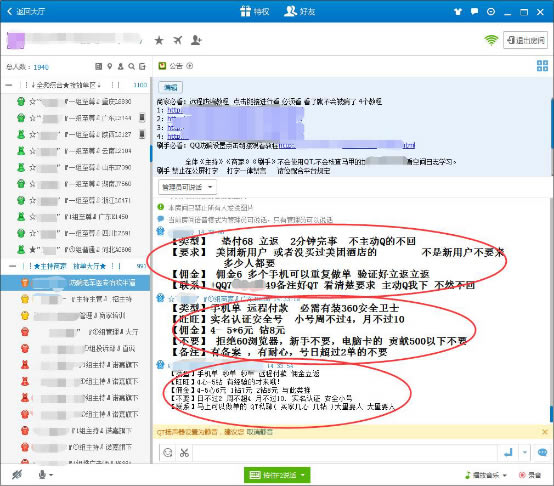Click the blue chat bubble icon beside input
This screenshot has height=486, width=554.
tap(542, 452)
